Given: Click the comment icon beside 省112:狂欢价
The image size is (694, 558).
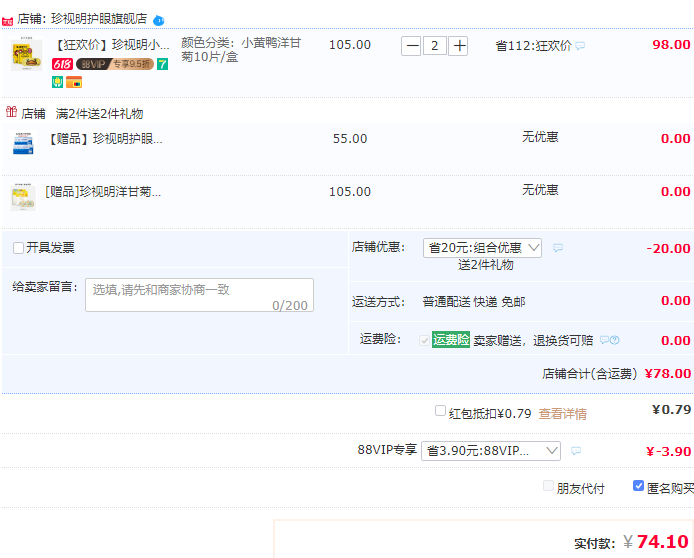Looking at the screenshot, I should coord(580,46).
